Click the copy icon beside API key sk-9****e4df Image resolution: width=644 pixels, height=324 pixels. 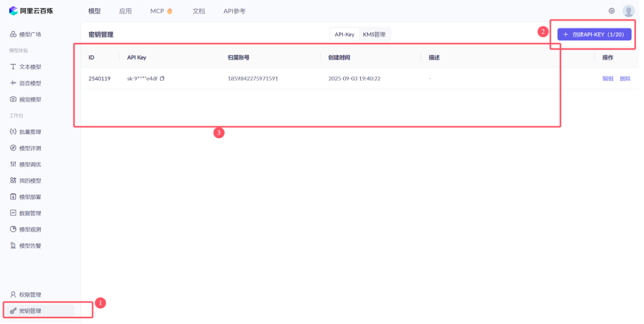(x=162, y=79)
